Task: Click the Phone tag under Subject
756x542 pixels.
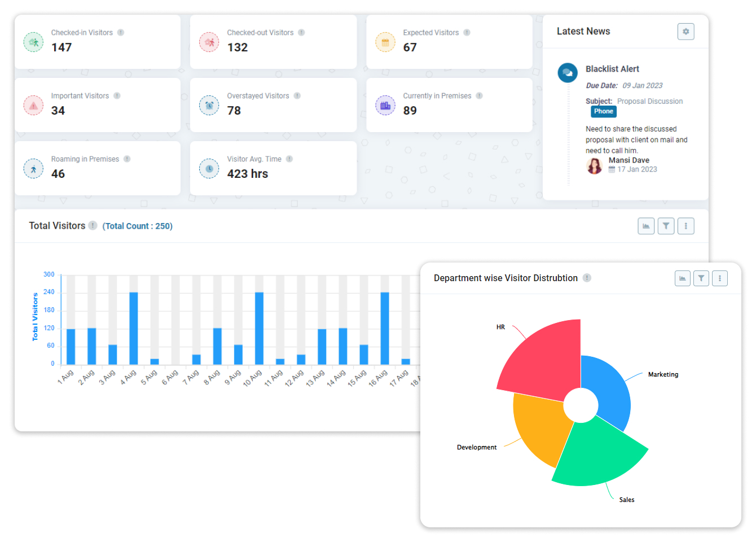Action: [603, 111]
